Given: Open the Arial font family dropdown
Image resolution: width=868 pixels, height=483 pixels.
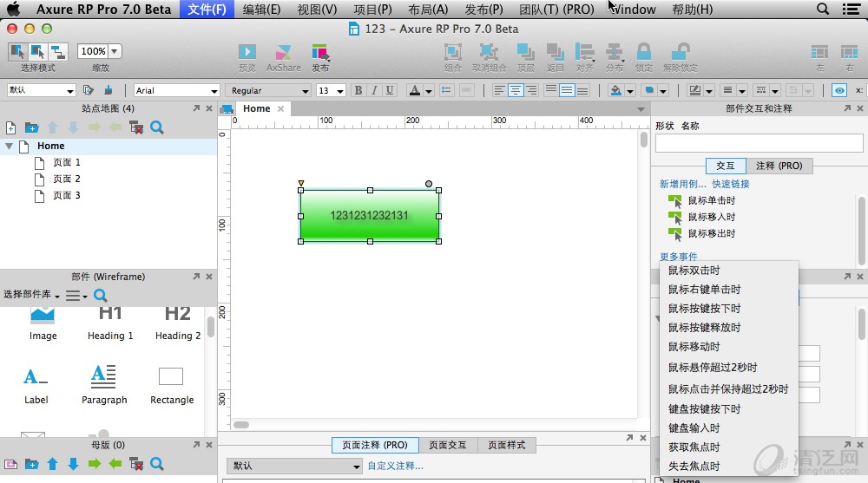Looking at the screenshot, I should click(x=176, y=90).
